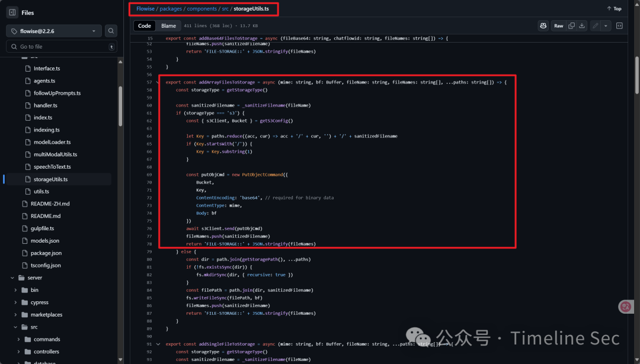Open more edit options dropdown arrow
This screenshot has height=364, width=640.
coord(606,25)
